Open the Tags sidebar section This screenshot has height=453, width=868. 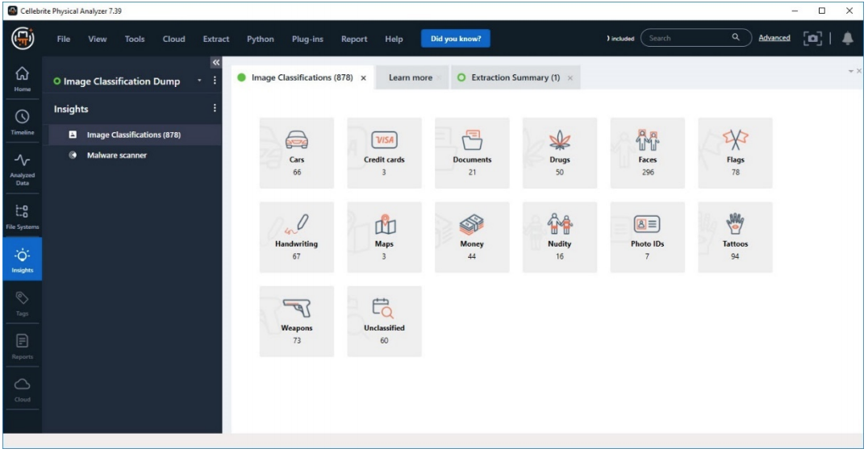[22, 303]
